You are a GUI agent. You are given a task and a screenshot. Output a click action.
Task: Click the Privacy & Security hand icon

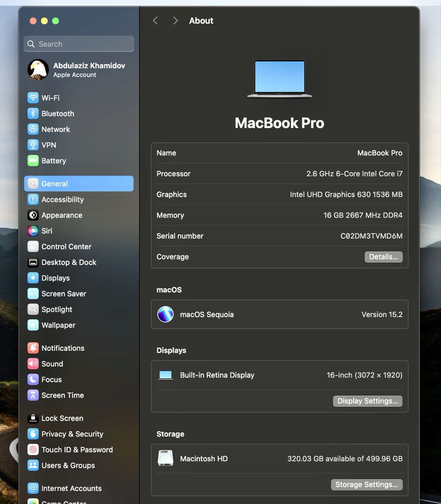point(33,434)
